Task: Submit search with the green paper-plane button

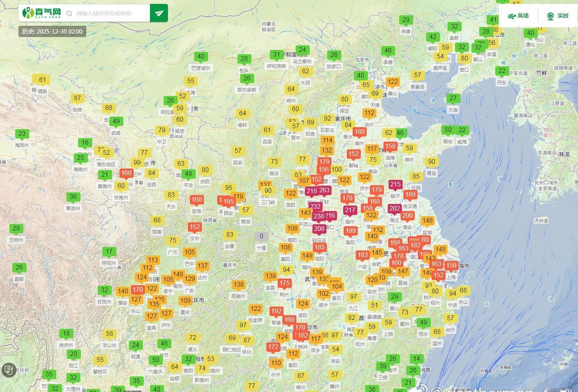Action: click(x=159, y=13)
